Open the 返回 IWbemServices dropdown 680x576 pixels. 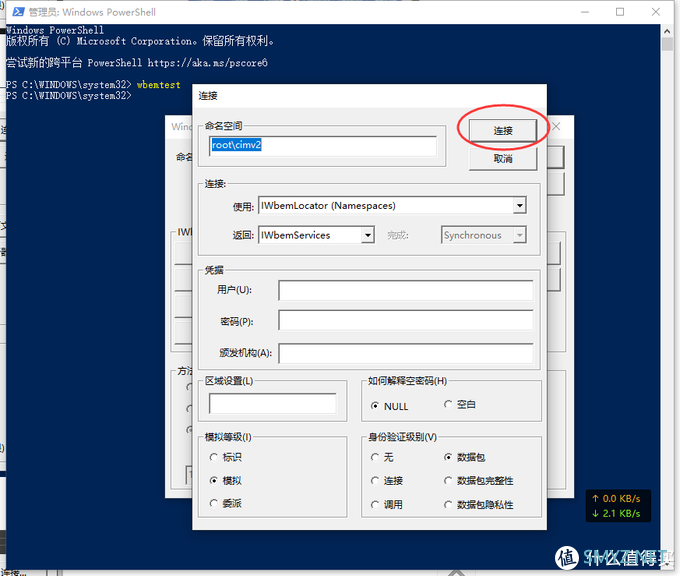click(x=368, y=235)
